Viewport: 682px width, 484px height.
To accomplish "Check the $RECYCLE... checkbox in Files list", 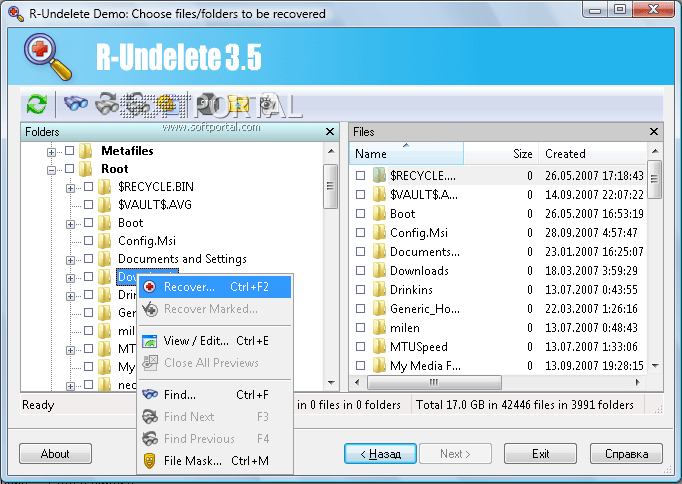I will coord(361,175).
